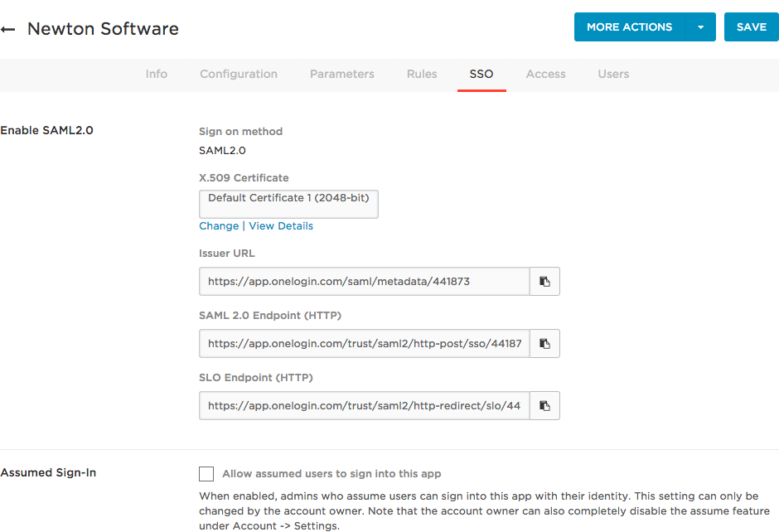Open the Configuration tab
Viewport: 779px width, 532px height.
239,75
